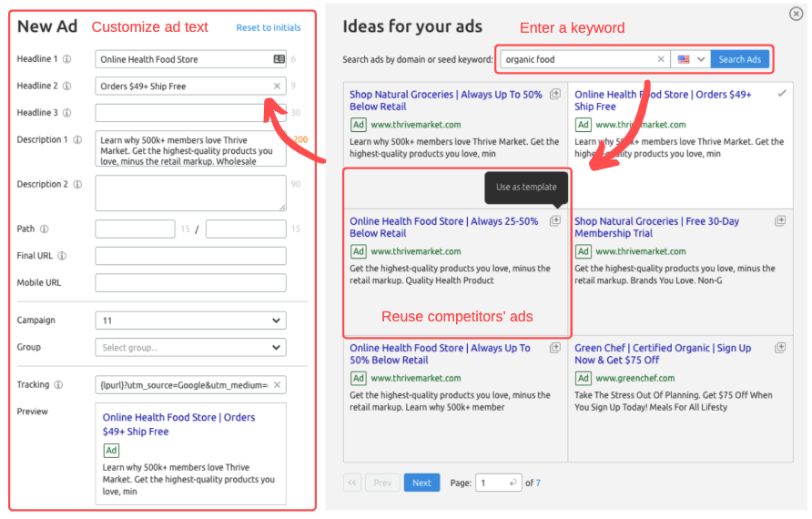Image resolution: width=812 pixels, height=519 pixels.
Task: Click the Ad badge in the Preview box
Action: [x=111, y=450]
